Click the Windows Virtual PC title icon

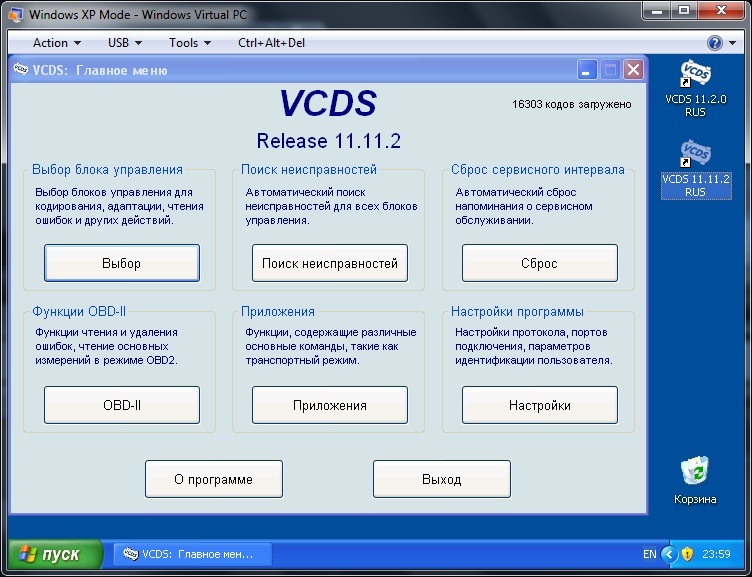[x=16, y=14]
